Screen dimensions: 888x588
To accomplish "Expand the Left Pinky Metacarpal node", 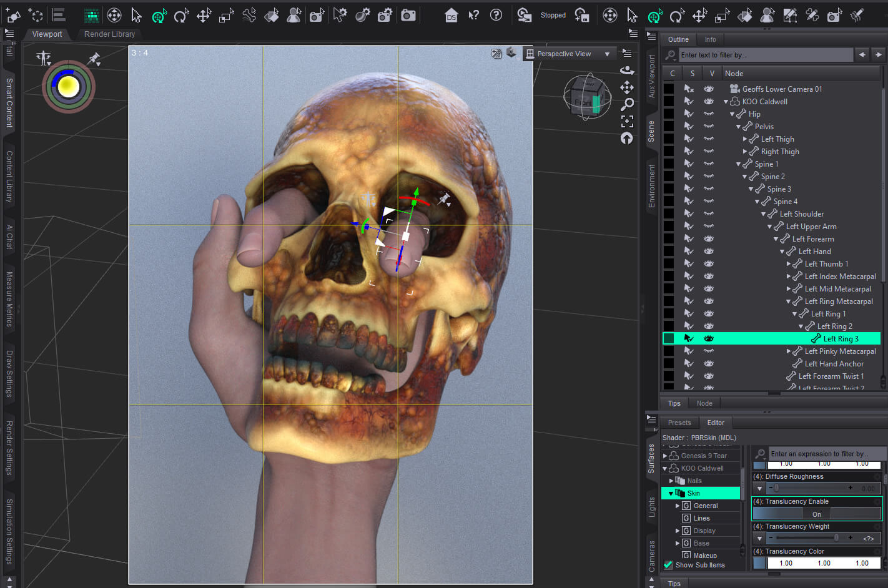I will click(789, 351).
